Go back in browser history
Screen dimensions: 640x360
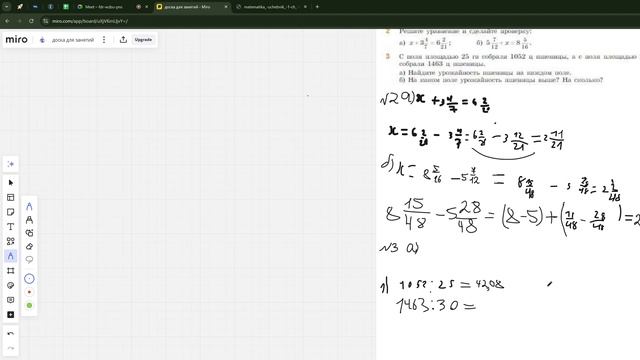click(x=7, y=21)
